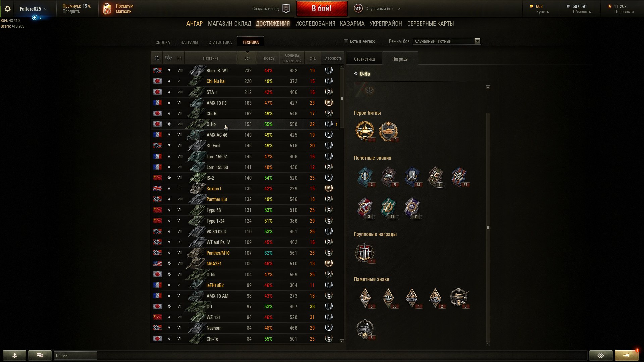This screenshot has width=644, height=362.
Task: Open the 'Статистика' achievements tab
Action: 220,42
